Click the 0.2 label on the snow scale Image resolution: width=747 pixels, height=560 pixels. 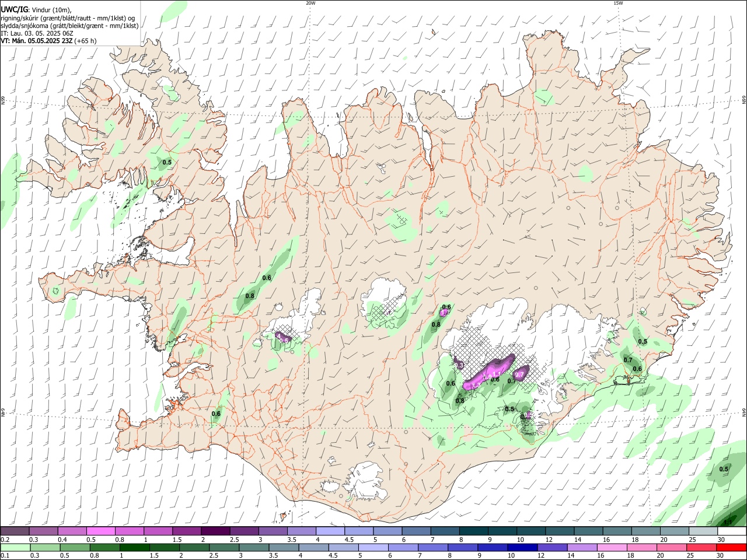click(5, 540)
